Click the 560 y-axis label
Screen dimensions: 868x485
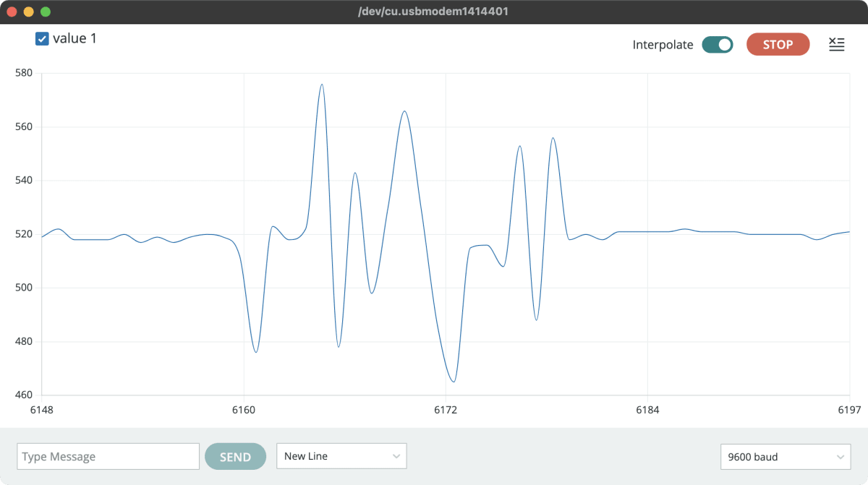click(x=24, y=126)
